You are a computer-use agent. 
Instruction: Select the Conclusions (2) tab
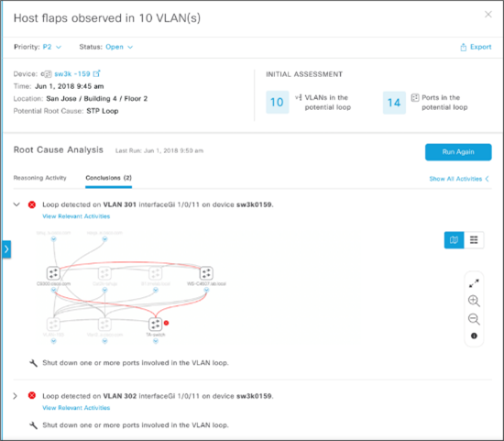coord(109,178)
